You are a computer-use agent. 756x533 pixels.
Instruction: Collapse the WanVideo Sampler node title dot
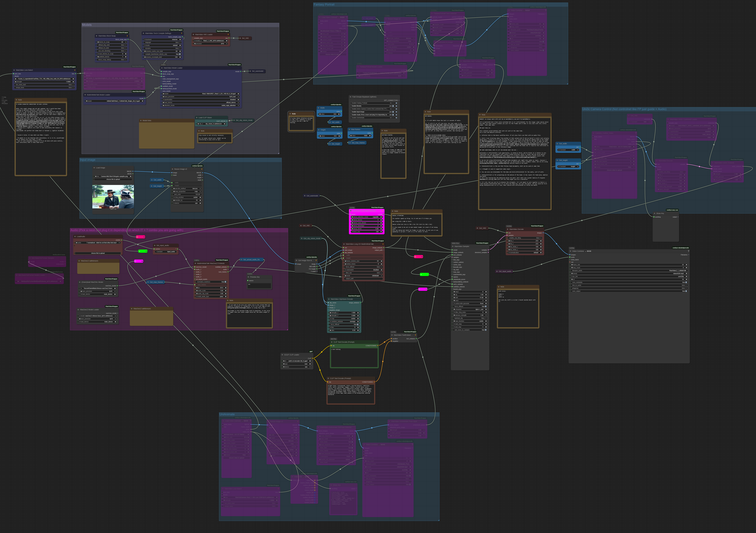pos(453,246)
